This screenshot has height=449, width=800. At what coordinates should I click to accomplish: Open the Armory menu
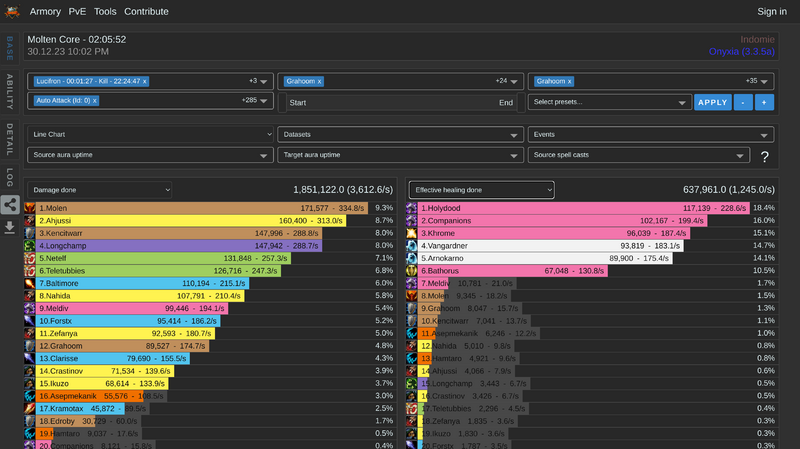[45, 12]
